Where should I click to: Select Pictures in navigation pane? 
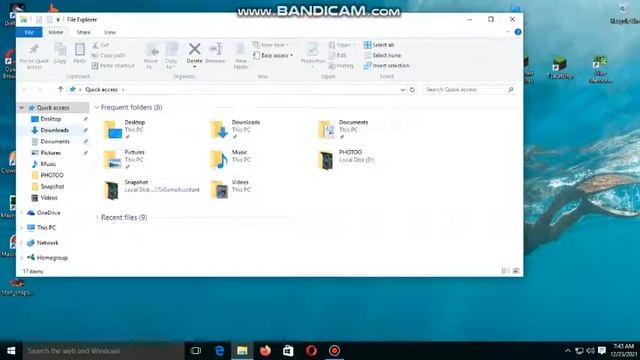[51, 153]
